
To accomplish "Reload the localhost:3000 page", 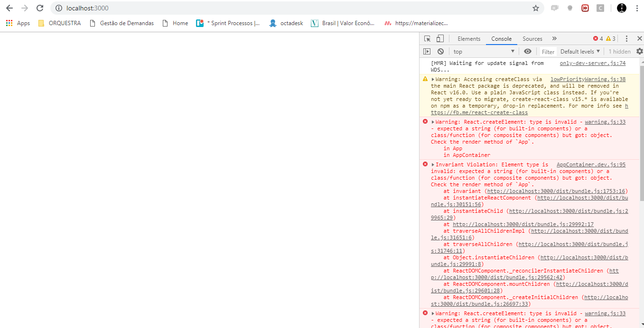I will 39,8.
